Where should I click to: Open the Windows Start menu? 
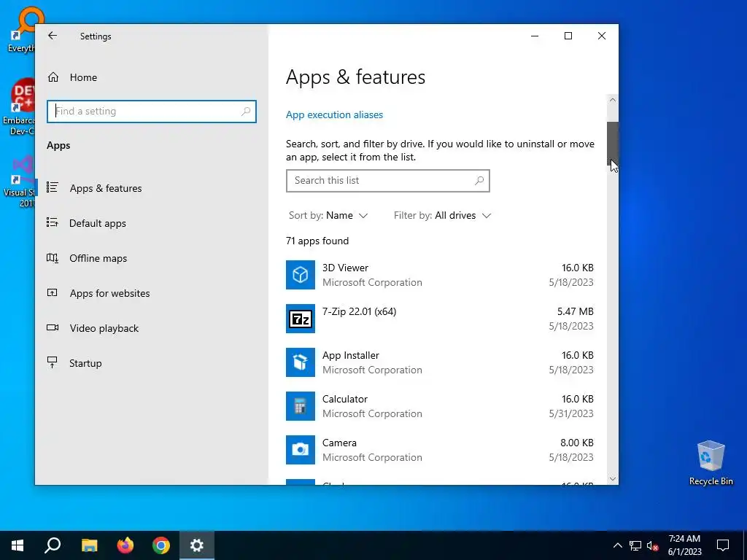[x=18, y=545]
